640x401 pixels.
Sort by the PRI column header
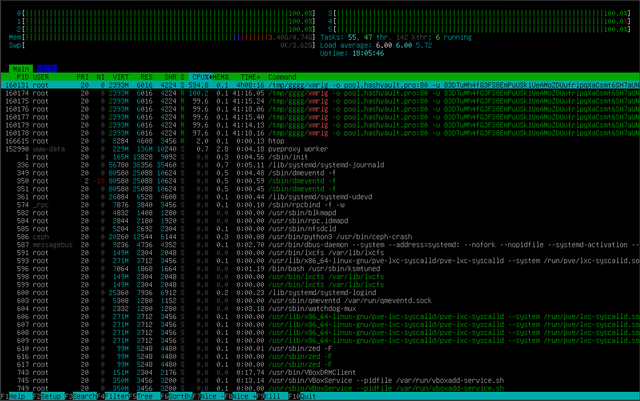click(x=82, y=77)
